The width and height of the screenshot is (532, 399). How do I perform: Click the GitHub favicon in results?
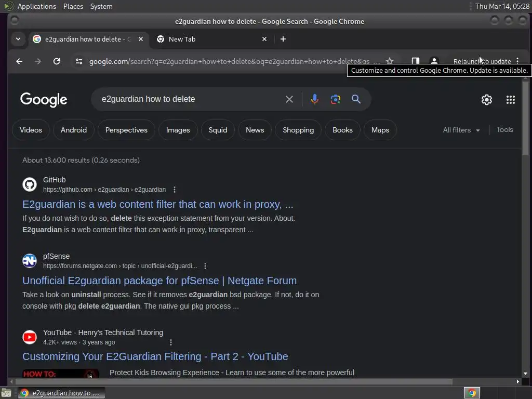click(x=30, y=184)
